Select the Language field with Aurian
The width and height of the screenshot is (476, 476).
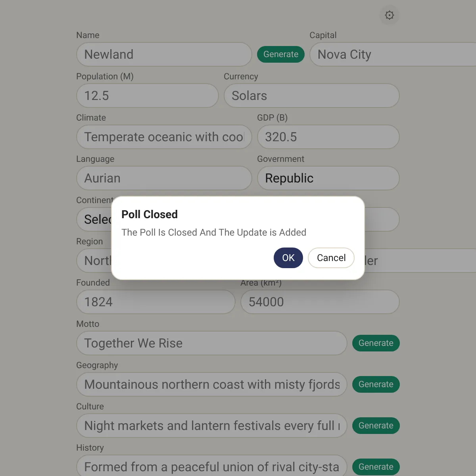tap(164, 178)
